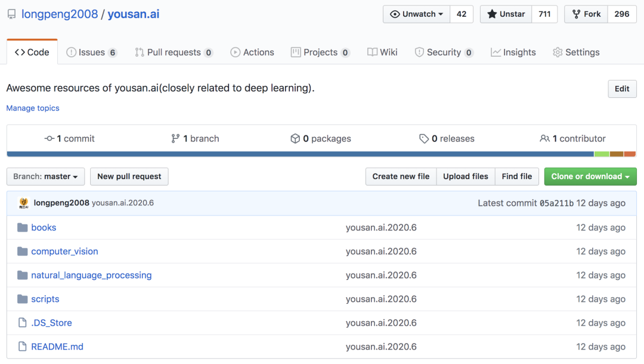Open the Projects tab
This screenshot has width=644, height=364.
320,52
